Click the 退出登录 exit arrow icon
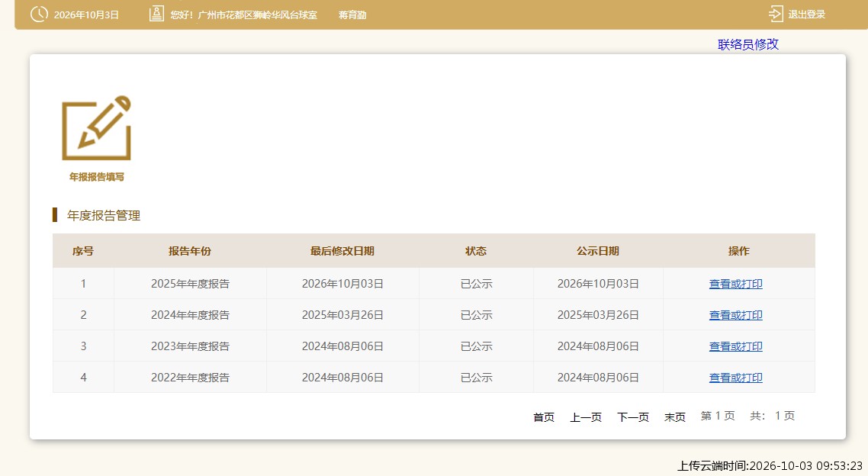Screen dimensions: 868x476 pyautogui.click(x=776, y=14)
